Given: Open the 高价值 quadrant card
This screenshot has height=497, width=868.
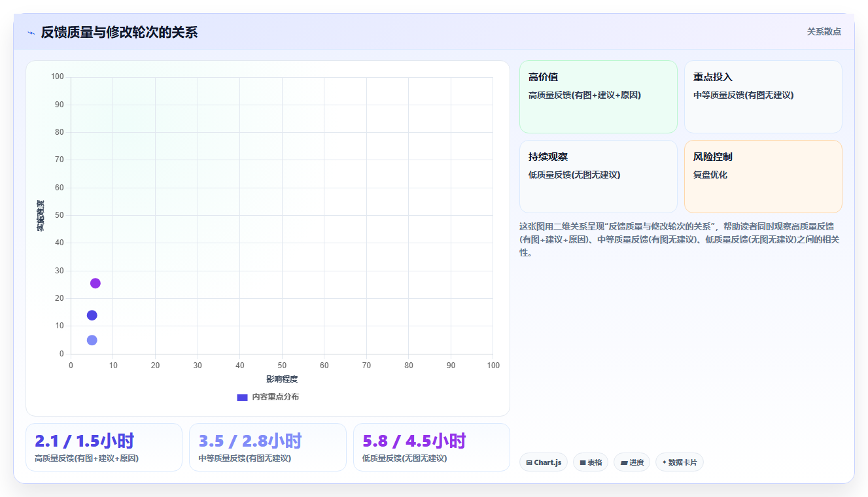Looking at the screenshot, I should 598,97.
